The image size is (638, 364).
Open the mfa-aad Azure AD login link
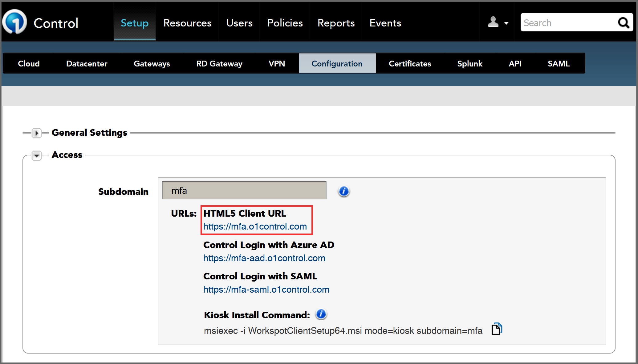(x=264, y=258)
